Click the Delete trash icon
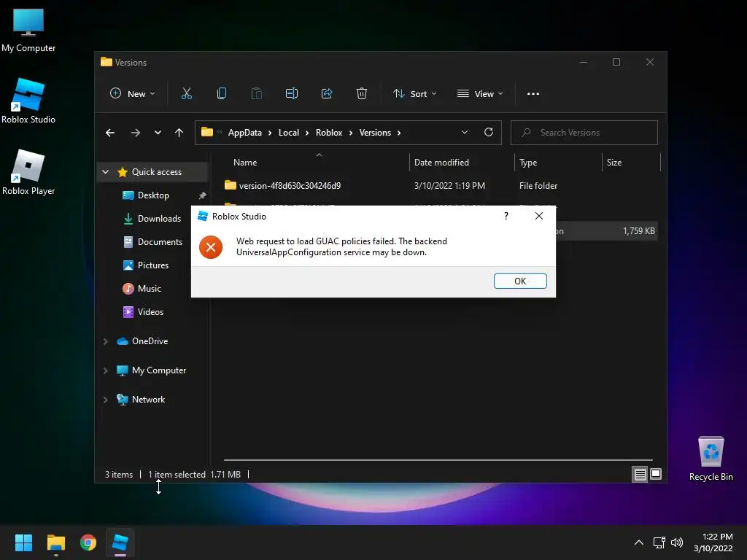The image size is (747, 560). tap(362, 94)
